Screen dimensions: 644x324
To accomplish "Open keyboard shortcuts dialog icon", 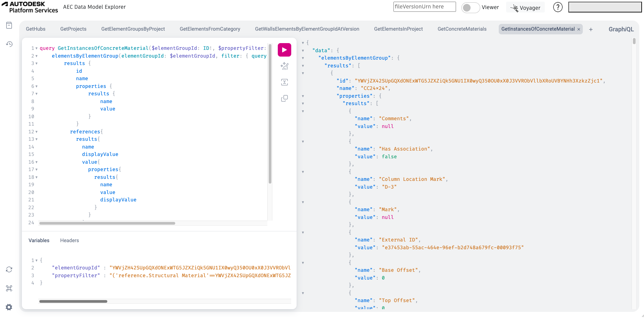I will click(9, 288).
